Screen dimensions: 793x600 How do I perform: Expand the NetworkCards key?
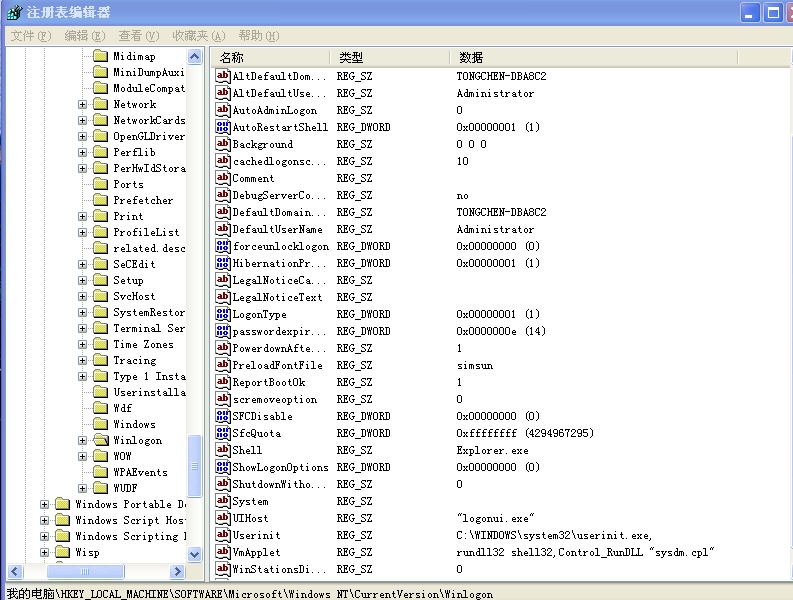pos(82,120)
